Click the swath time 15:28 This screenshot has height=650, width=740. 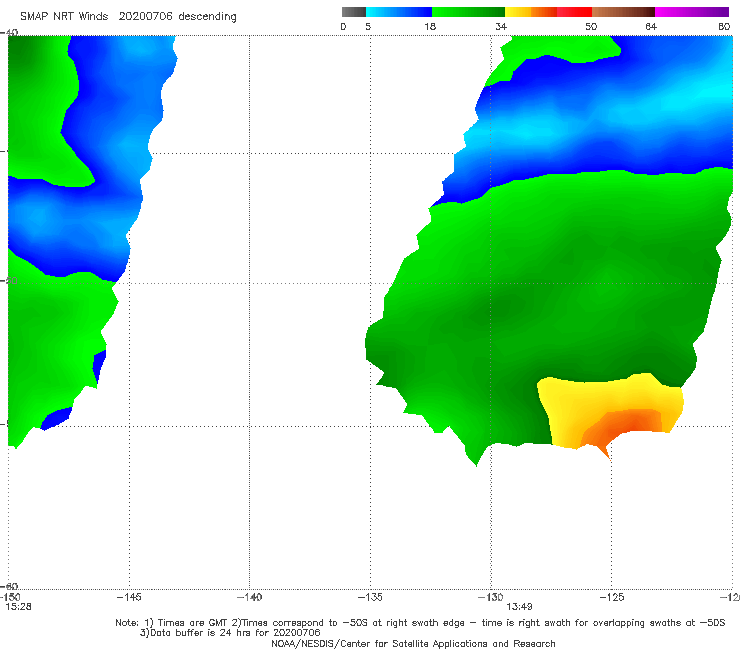click(19, 607)
